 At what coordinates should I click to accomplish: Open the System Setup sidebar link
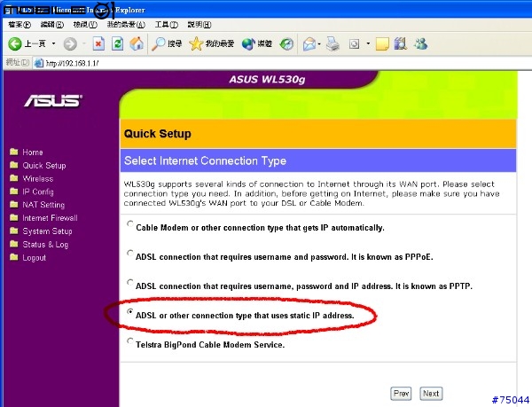(47, 231)
